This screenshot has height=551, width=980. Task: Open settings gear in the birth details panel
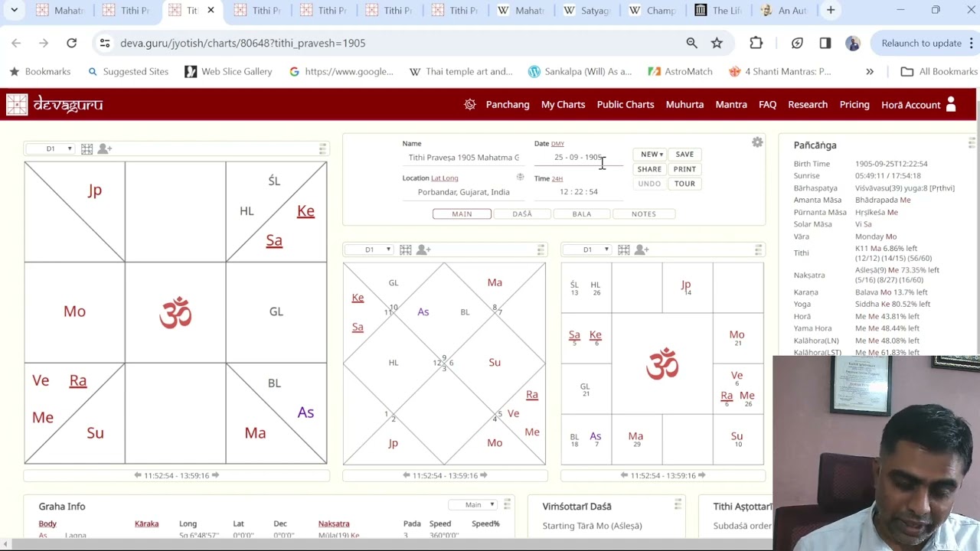pos(757,142)
